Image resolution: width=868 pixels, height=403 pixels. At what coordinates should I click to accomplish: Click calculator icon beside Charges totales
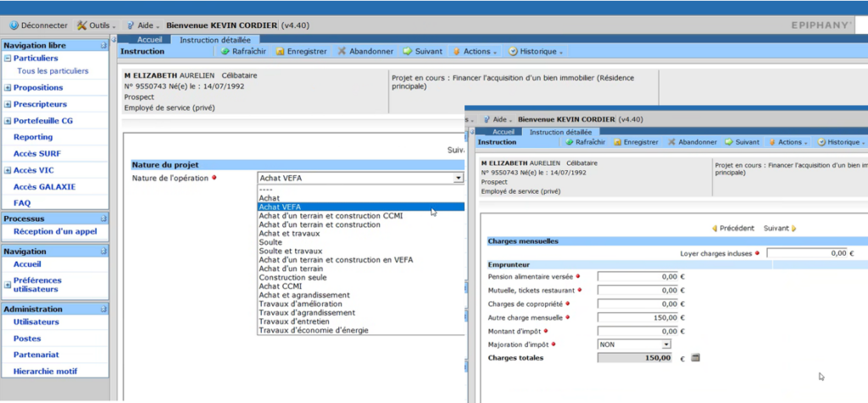[x=696, y=358]
